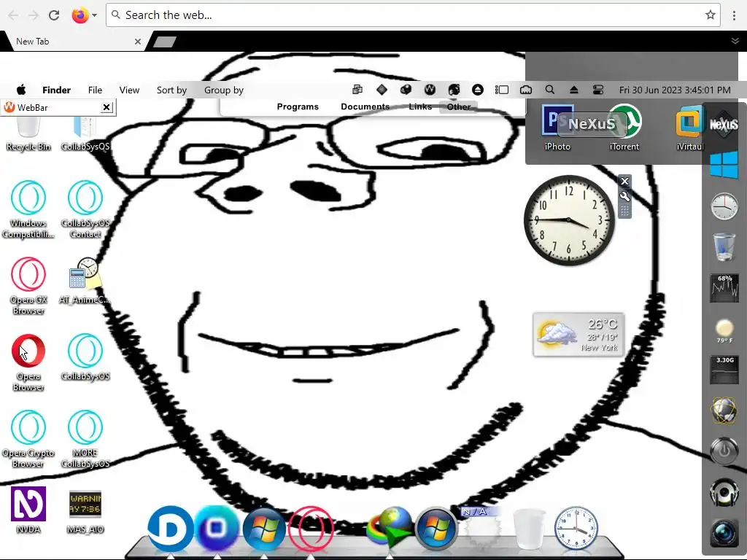The image size is (747, 560).
Task: Open the File menu
Action: (x=95, y=90)
